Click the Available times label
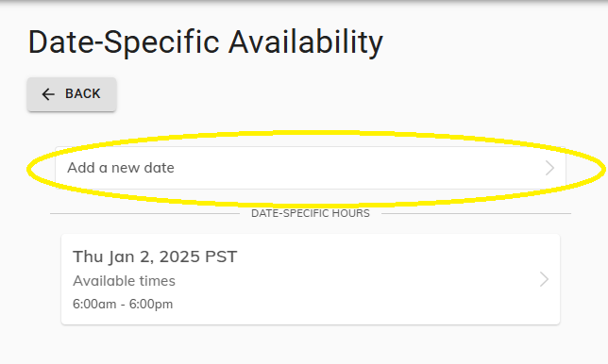The height and width of the screenshot is (364, 608). 124,281
